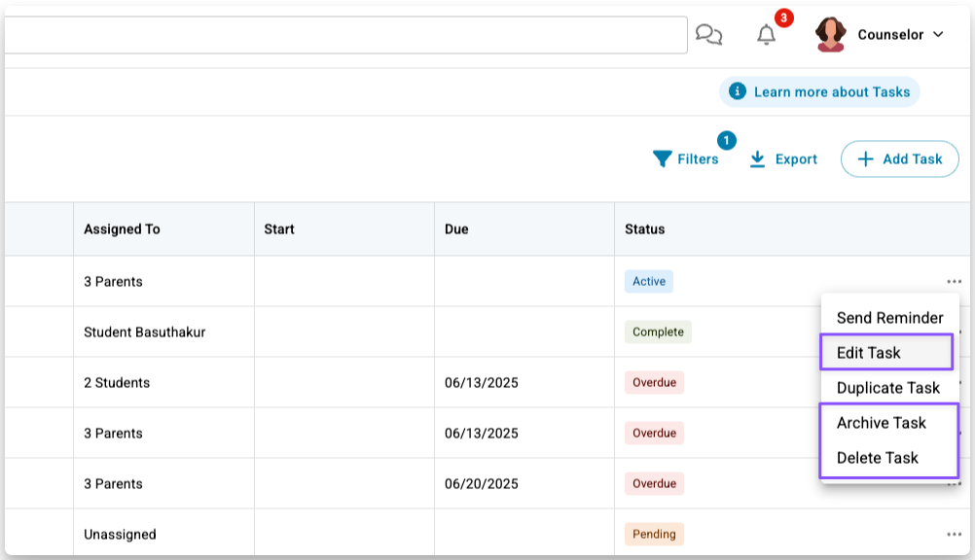Click the Counselor profile avatar
This screenshot has height=560, width=975.
click(x=830, y=35)
